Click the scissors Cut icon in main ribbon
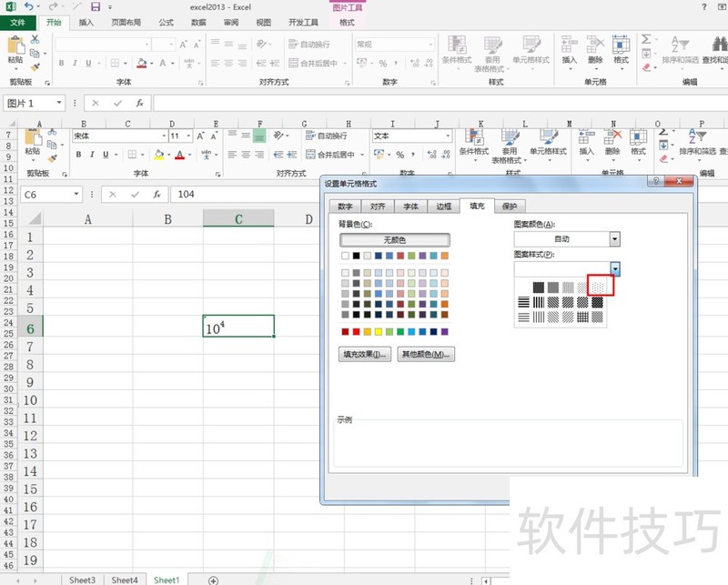 35,39
